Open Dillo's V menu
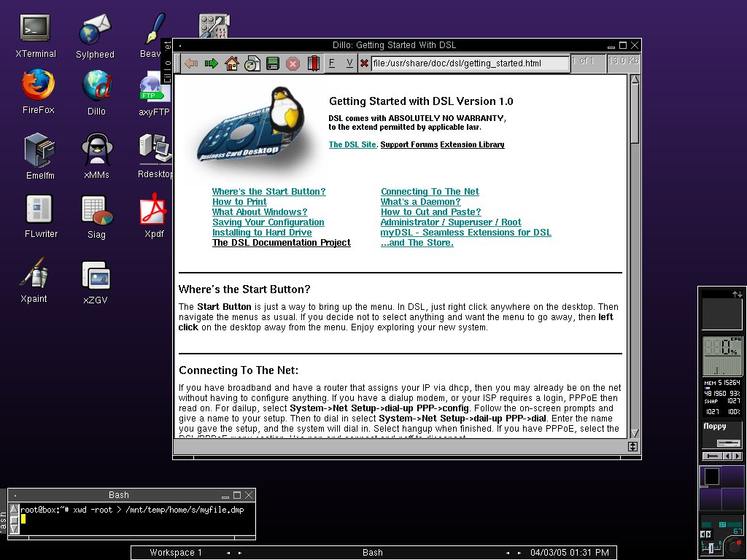This screenshot has width=747, height=560. (349, 63)
